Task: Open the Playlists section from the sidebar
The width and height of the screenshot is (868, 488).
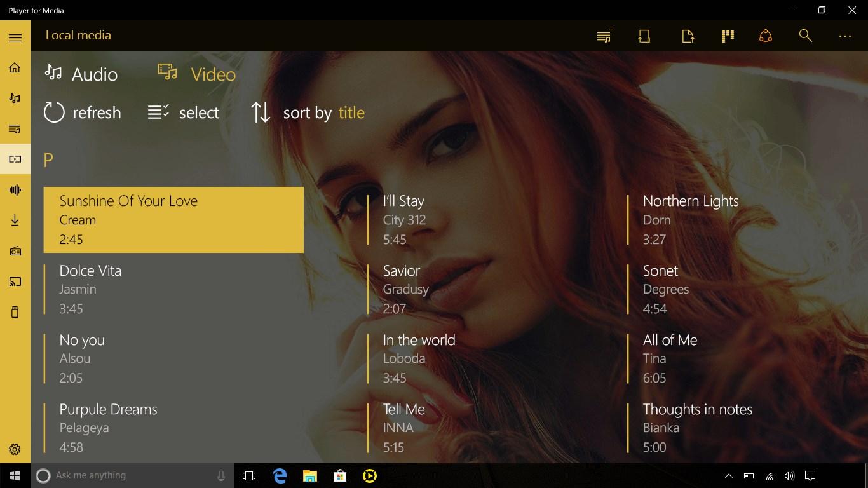Action: coord(15,128)
